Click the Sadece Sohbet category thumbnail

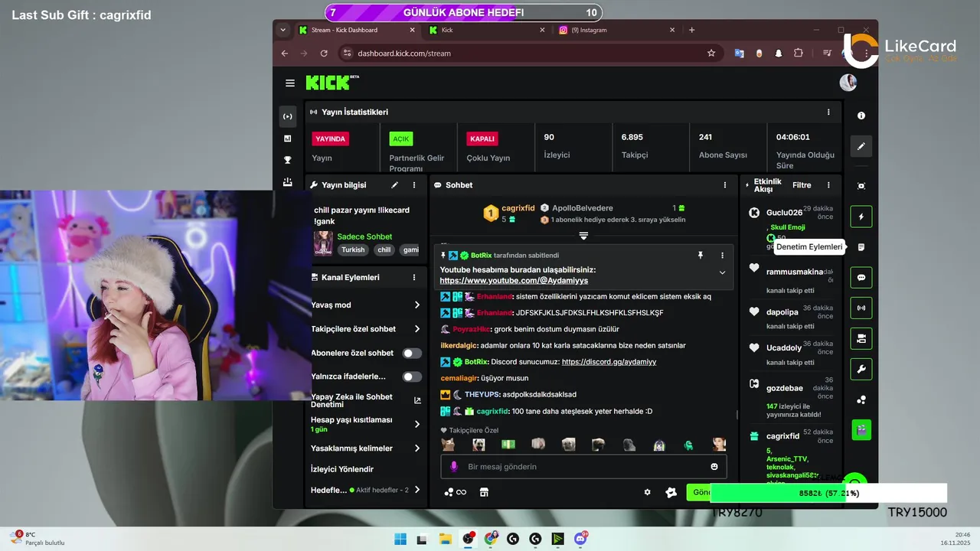(323, 243)
